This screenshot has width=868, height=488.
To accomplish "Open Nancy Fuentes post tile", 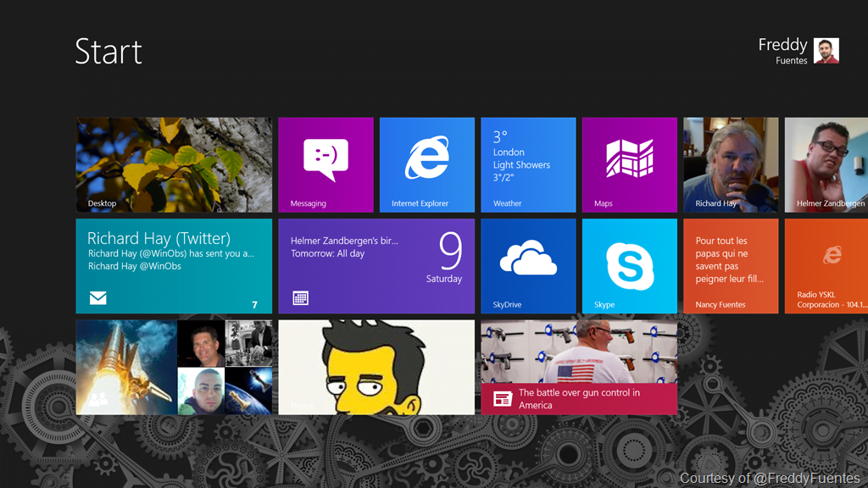I will [x=730, y=265].
